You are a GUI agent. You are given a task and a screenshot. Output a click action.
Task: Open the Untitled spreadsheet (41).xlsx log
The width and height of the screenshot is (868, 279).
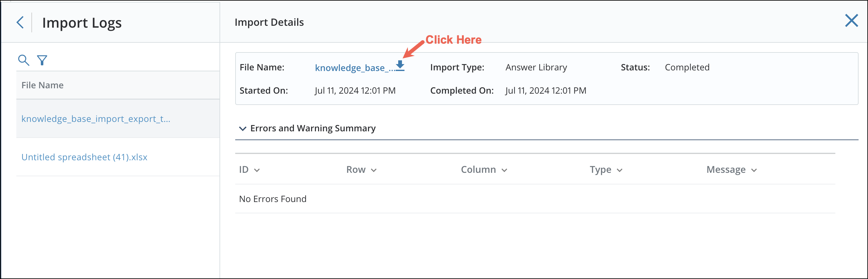click(x=84, y=157)
